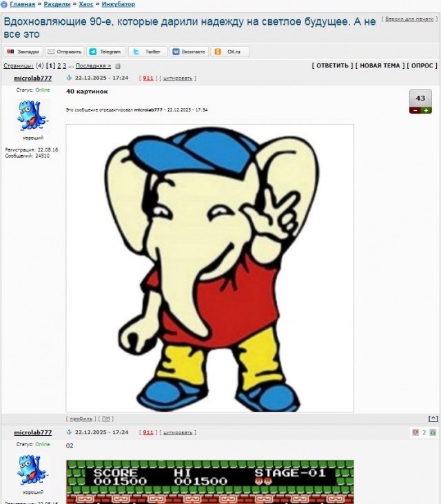
Task: Open first post's blue monster avatar
Action: pos(32,116)
